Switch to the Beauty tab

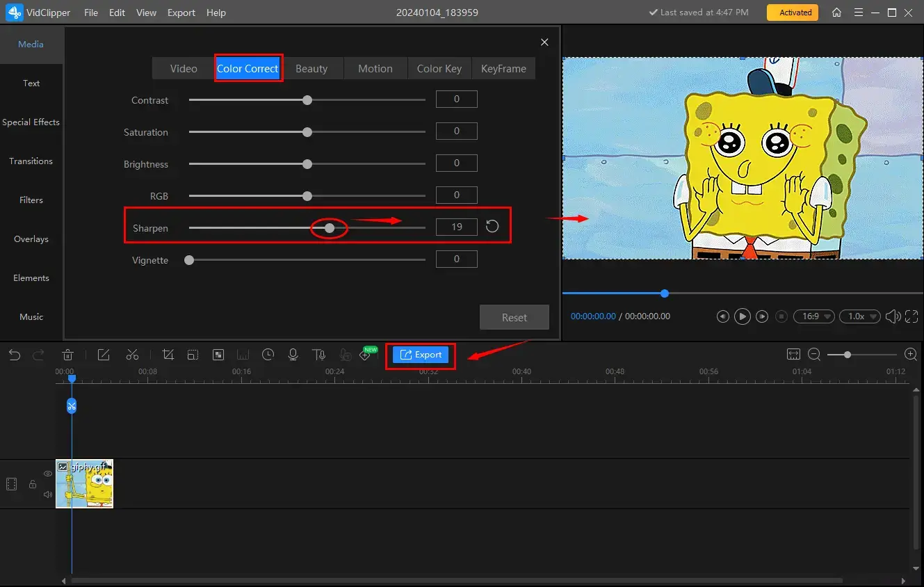click(x=311, y=68)
